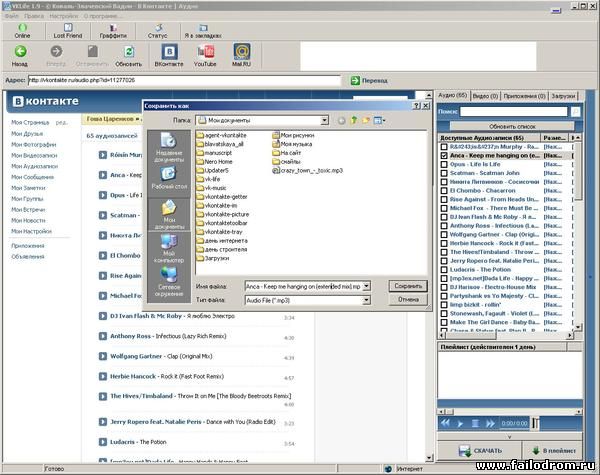Screen dimensions: 600x475
Task: Open the ВКонтакте shortcut icon
Action: click(169, 56)
